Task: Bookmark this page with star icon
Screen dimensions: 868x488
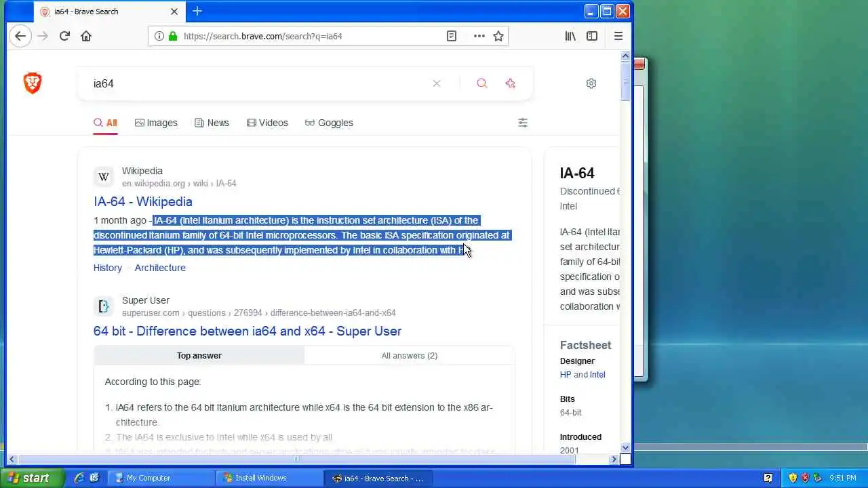Action: [x=498, y=36]
